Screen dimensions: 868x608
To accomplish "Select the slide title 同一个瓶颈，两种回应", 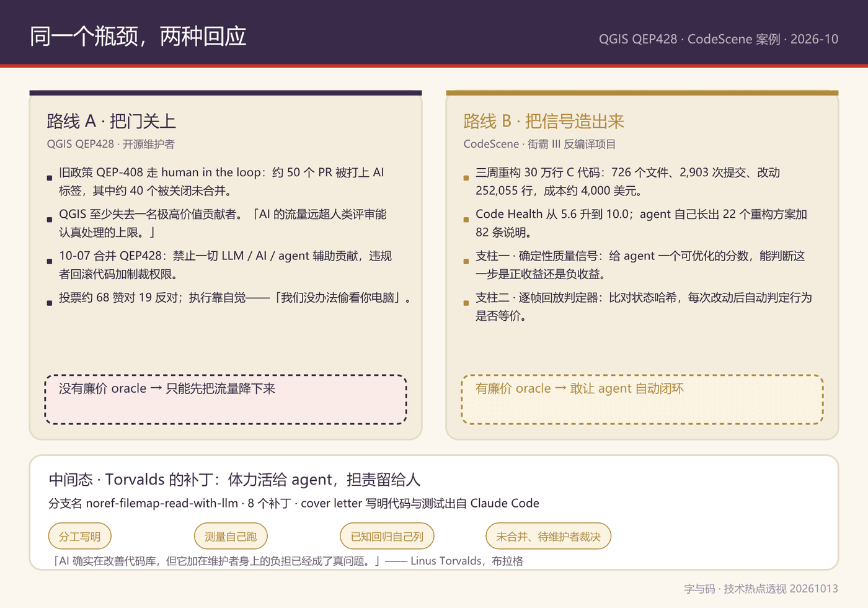I will click(x=138, y=37).
